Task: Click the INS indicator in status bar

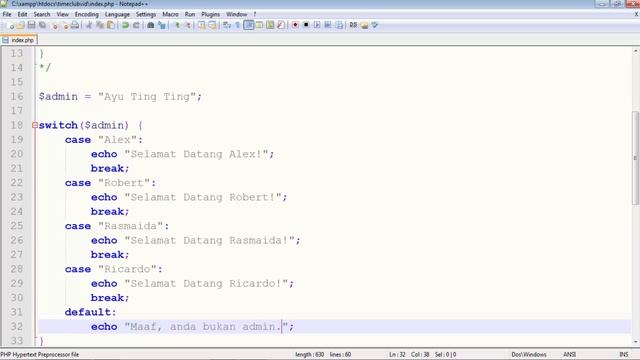Action: 624,355
